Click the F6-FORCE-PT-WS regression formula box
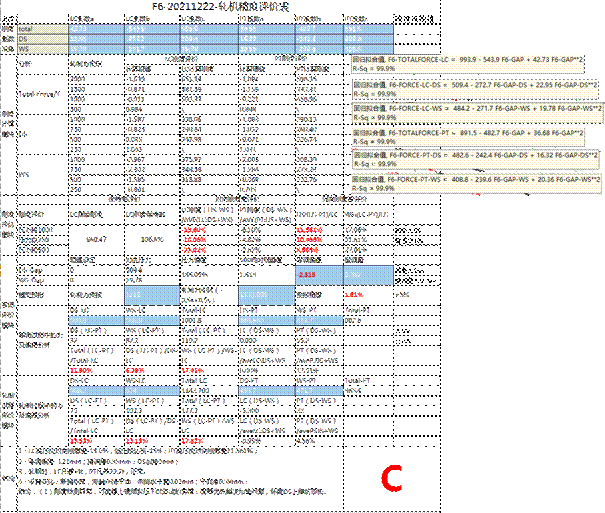This screenshot has height=513, width=605. [x=476, y=183]
